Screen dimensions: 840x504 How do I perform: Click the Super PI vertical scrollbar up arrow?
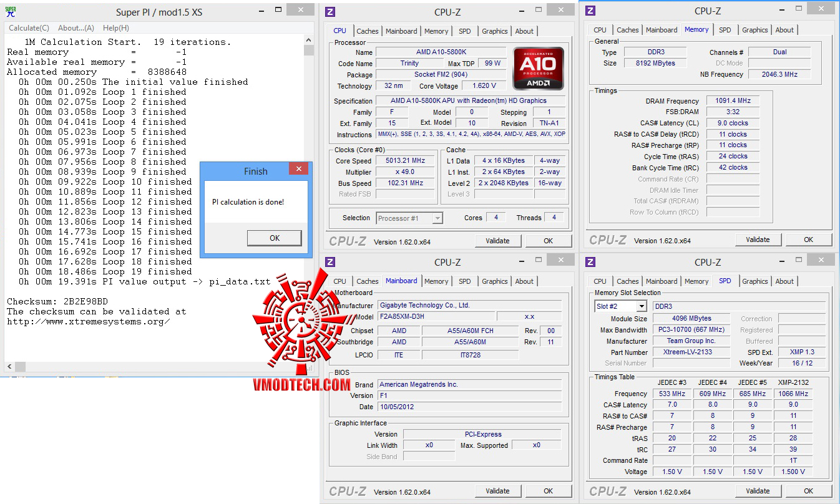[x=309, y=40]
